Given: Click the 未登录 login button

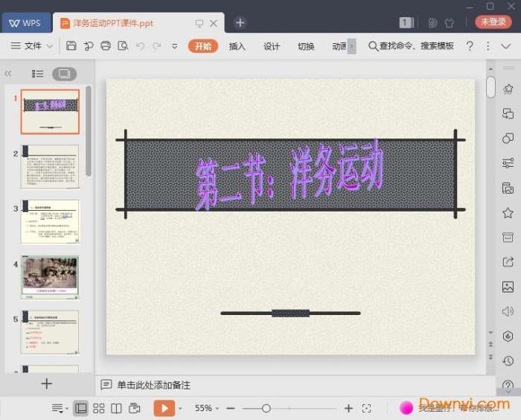Looking at the screenshot, I should (493, 22).
